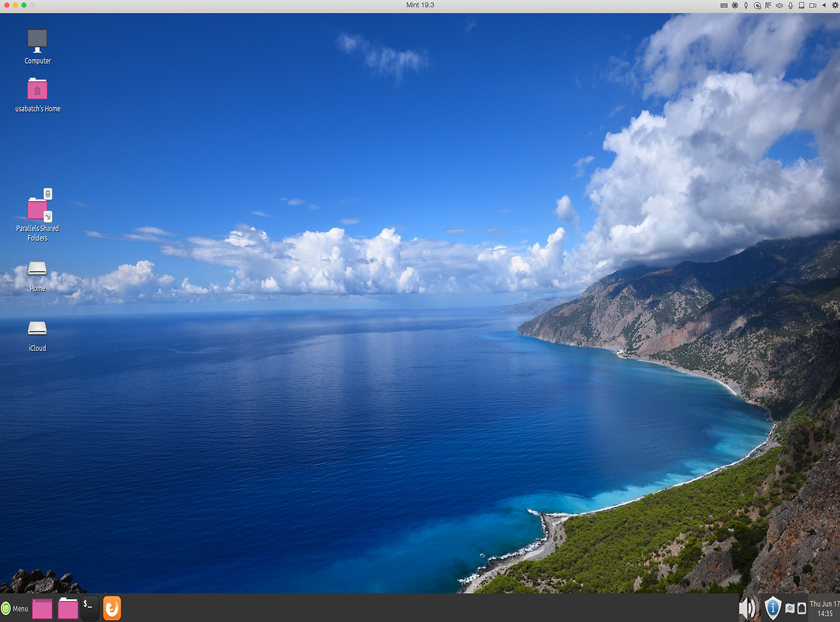Click the keyboard icon in the VM title bar
Image resolution: width=840 pixels, height=622 pixels.
tap(724, 5)
